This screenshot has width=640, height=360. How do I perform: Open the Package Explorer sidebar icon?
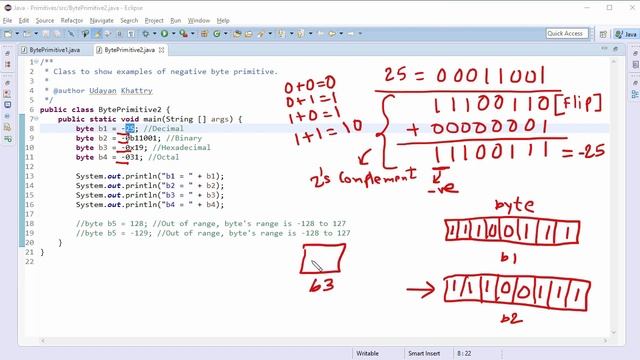(x=7, y=64)
